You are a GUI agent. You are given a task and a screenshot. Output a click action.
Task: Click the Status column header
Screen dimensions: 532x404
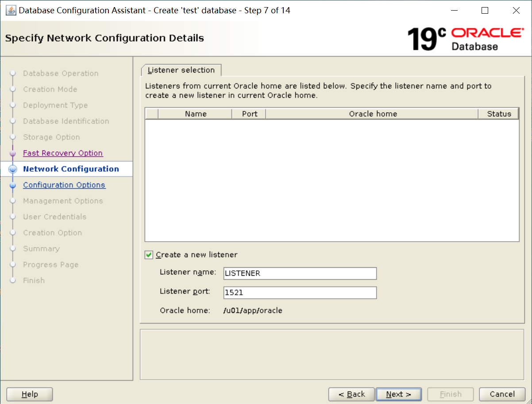point(498,114)
